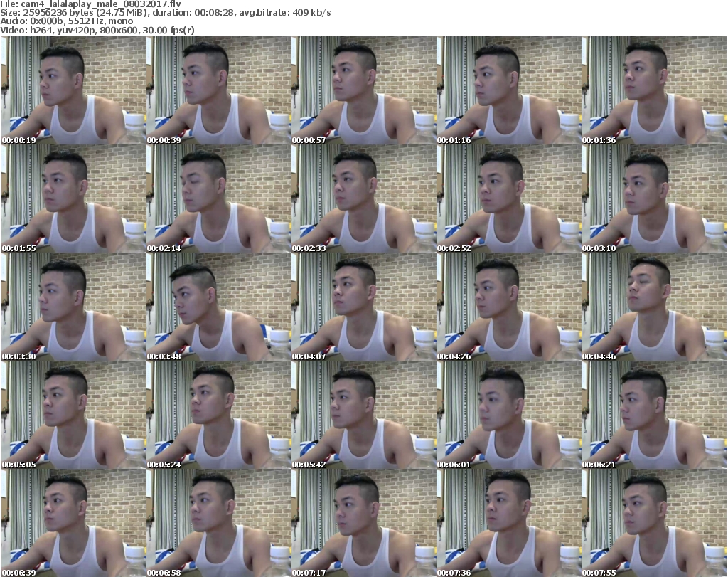This screenshot has height=577, width=728.
Task: Choose the thumbnail frame timestamped 00:06:21
Action: 654,415
